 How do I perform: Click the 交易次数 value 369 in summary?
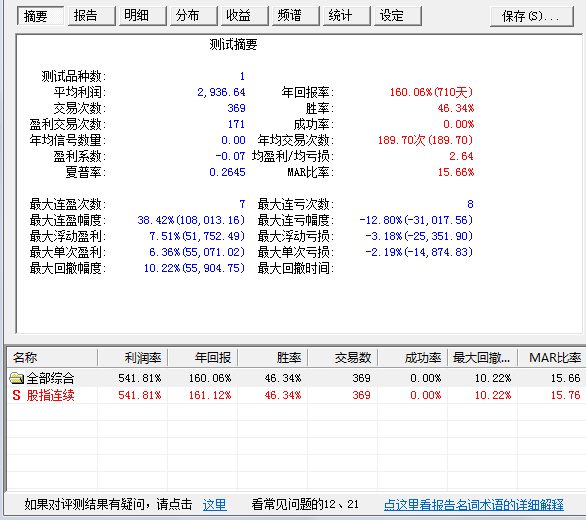pos(236,108)
